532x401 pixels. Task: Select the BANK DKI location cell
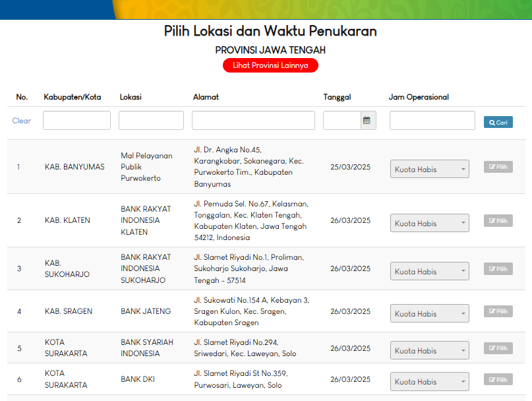[138, 379]
